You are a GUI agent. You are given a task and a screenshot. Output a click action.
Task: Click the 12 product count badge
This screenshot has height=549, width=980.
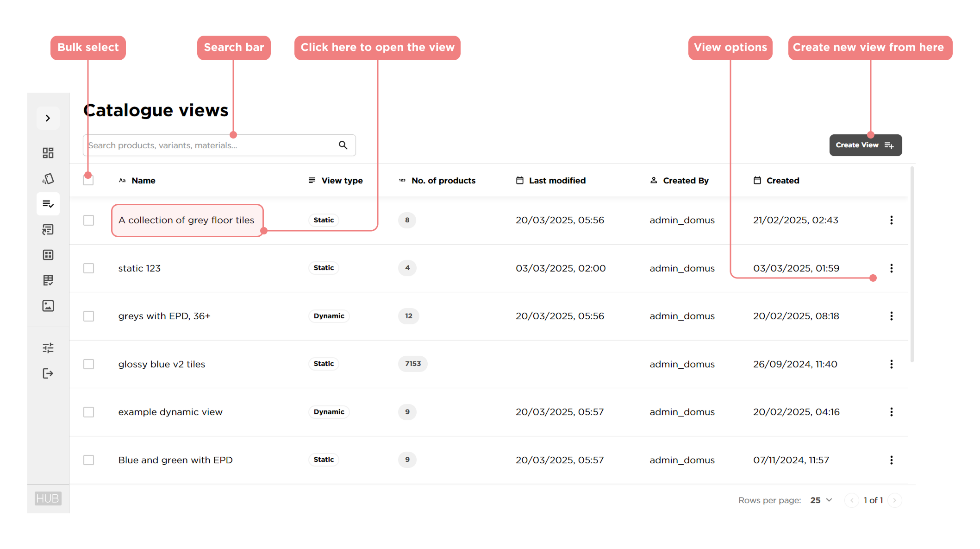tap(408, 316)
